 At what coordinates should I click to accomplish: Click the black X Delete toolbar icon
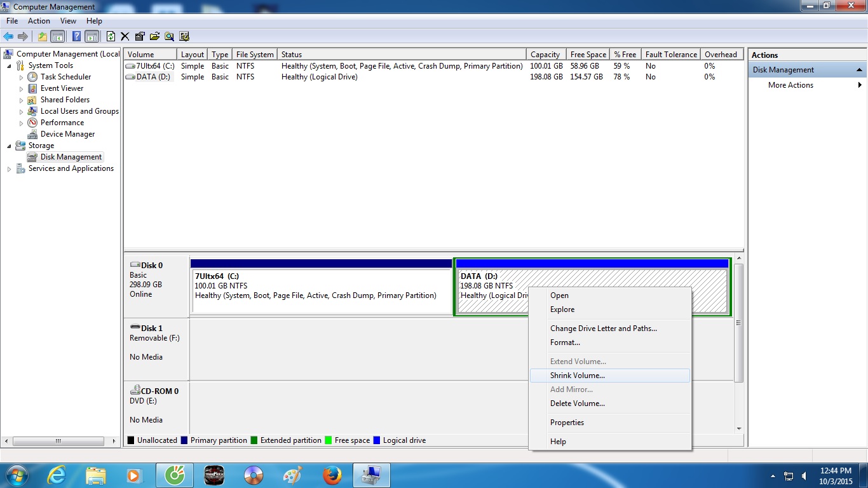point(125,36)
